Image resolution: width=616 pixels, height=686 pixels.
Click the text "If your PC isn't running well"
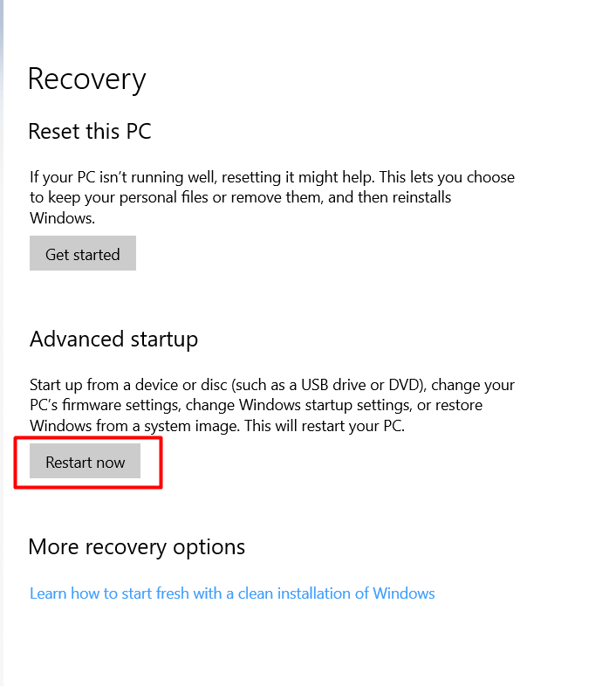[x=122, y=177]
